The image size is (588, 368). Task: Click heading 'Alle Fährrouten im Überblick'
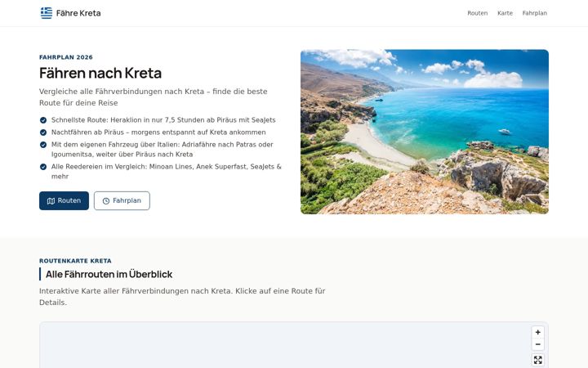[109, 274]
